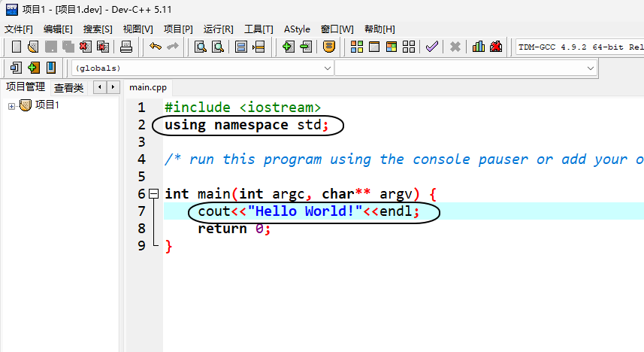Start debugging with the checkmark icon

[431, 47]
